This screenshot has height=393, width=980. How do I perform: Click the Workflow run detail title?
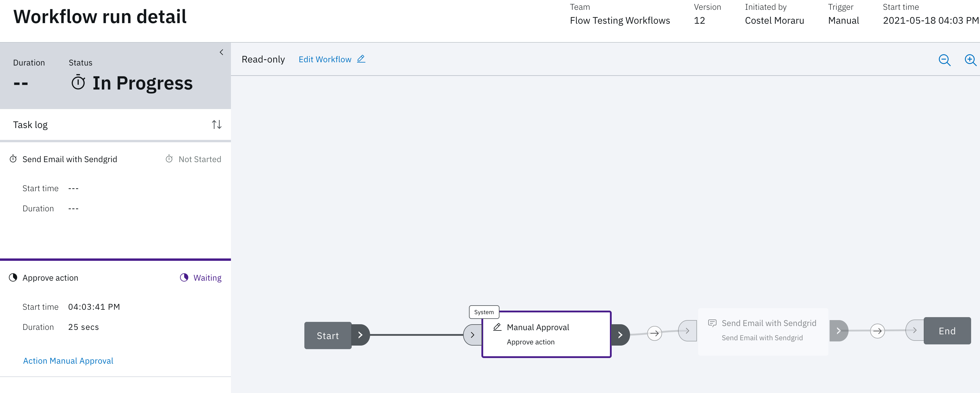[x=100, y=17]
